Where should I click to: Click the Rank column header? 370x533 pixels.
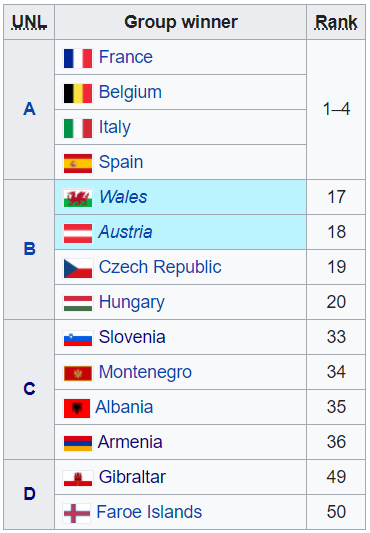click(336, 22)
